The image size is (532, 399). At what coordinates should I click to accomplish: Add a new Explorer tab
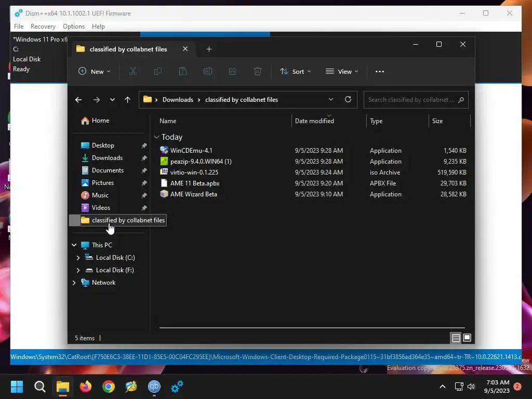click(209, 49)
